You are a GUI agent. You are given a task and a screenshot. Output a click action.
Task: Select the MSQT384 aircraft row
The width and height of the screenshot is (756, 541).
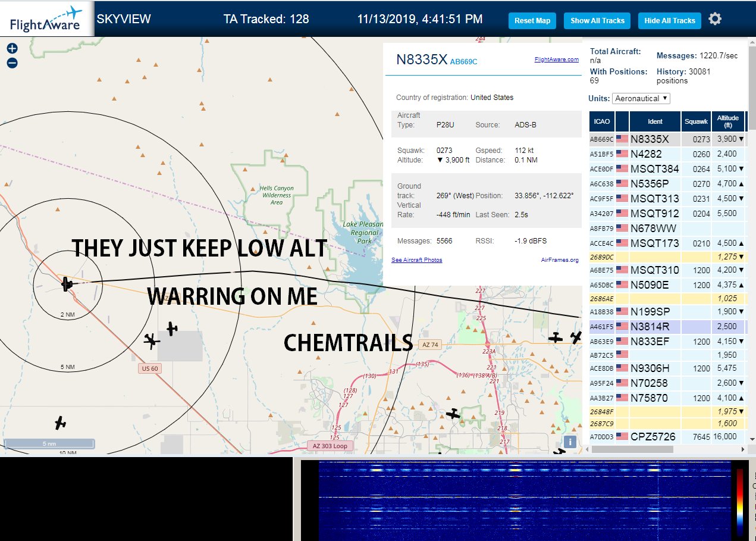(x=668, y=169)
